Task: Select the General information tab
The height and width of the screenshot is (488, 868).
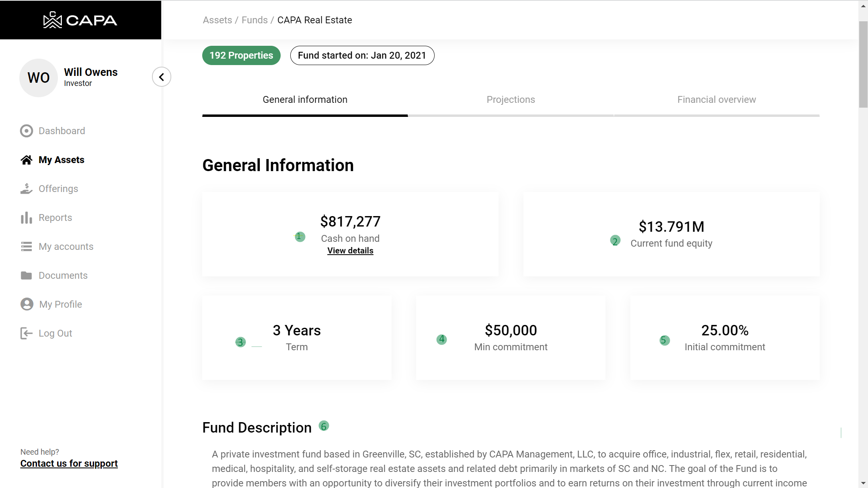Action: point(305,100)
